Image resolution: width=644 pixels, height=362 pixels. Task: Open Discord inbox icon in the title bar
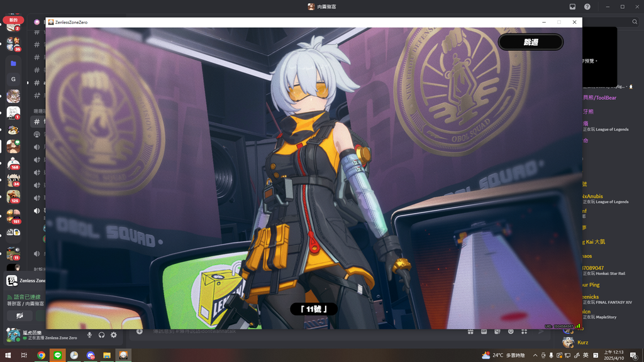coord(572,6)
